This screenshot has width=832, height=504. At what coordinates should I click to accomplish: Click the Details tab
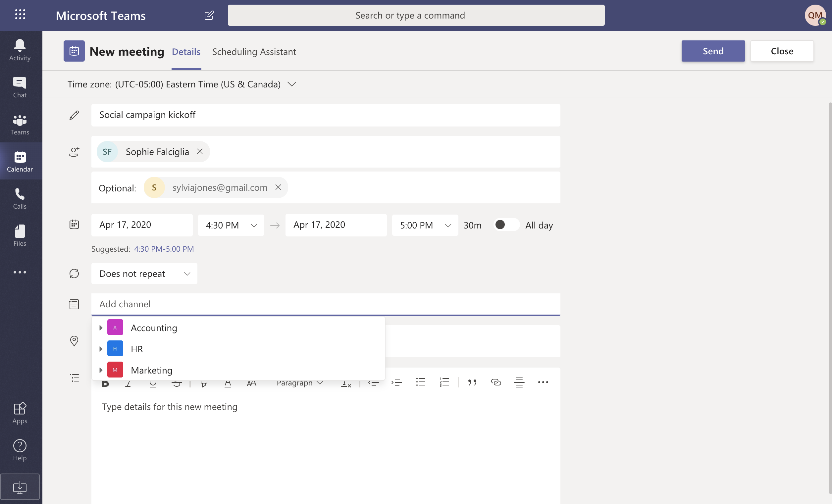[x=186, y=51]
